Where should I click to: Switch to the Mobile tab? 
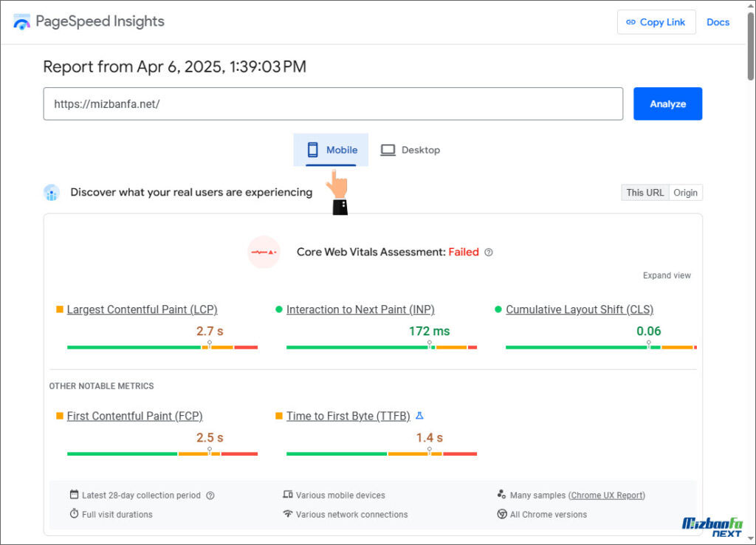tap(331, 150)
